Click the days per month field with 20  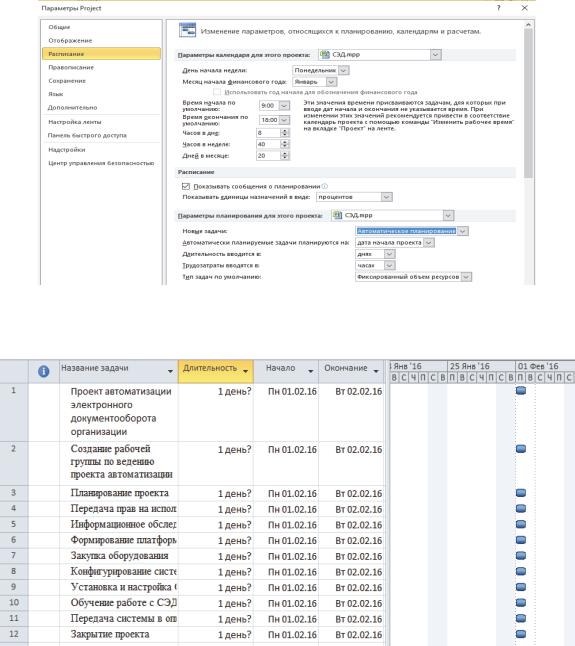point(268,156)
